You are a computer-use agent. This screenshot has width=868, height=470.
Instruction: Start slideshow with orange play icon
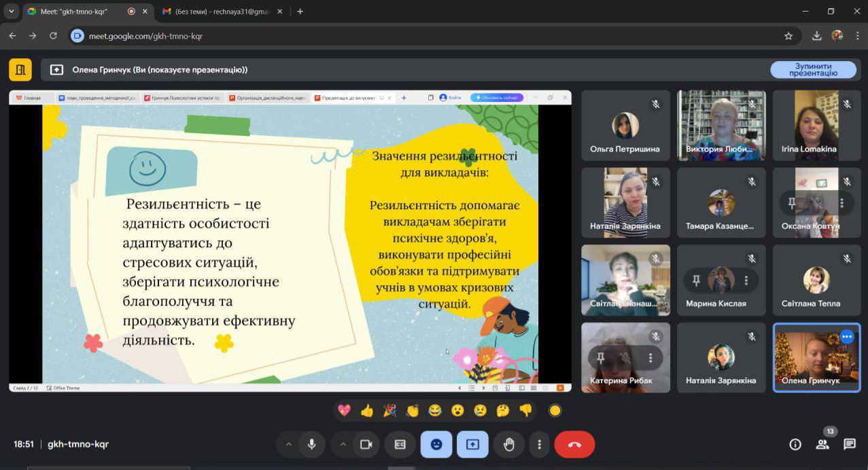click(561, 388)
